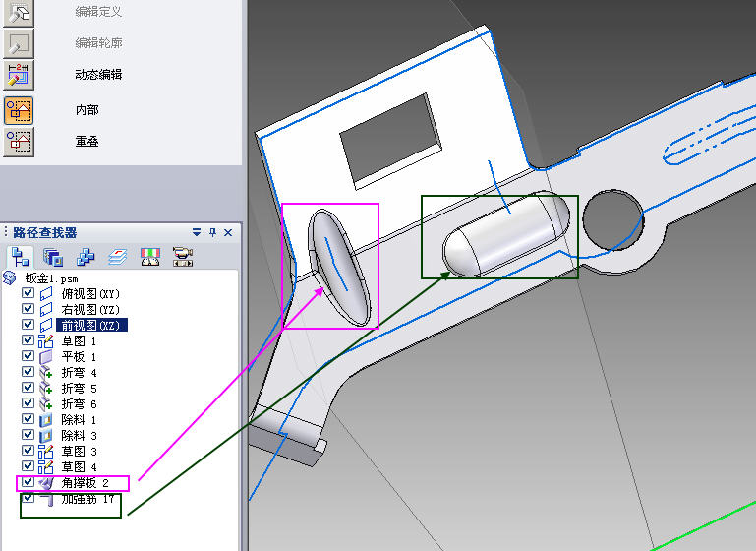Viewport: 756px width, 551px height.
Task: Uncheck the 平板 1 checkbox
Action: tap(28, 355)
